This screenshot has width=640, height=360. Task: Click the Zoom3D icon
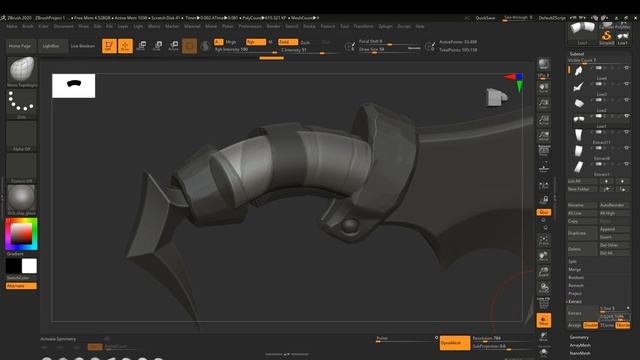point(544,272)
